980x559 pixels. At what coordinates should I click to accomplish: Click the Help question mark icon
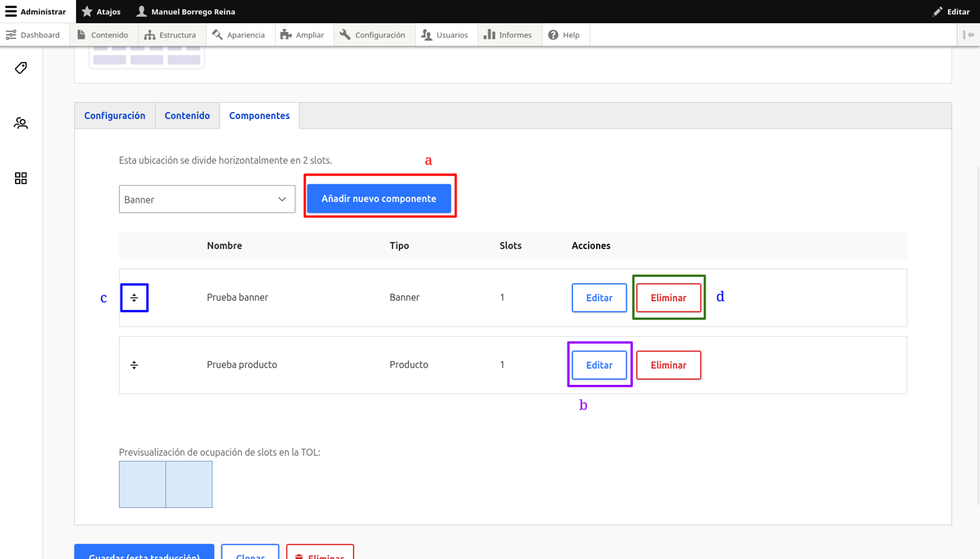pos(553,35)
